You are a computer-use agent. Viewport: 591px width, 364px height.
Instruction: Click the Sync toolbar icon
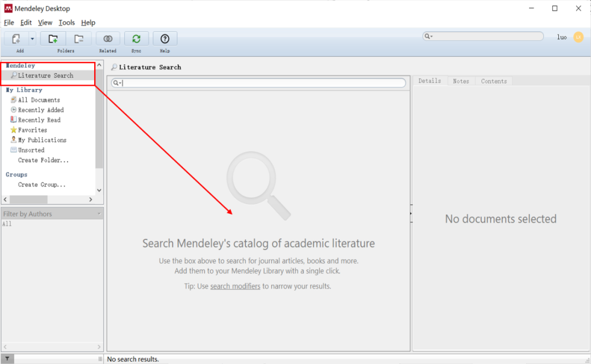[x=136, y=39]
